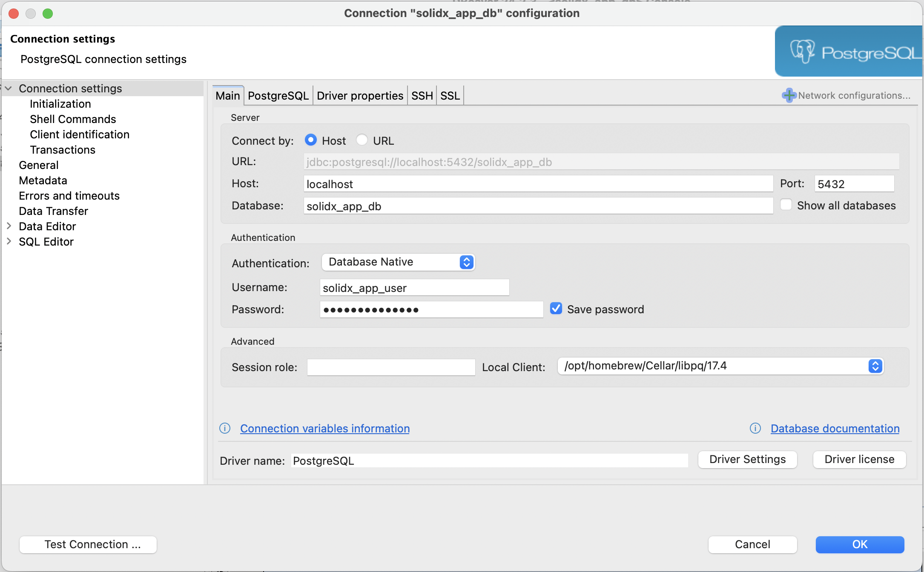
Task: Expand the Data Editor tree node
Action: point(9,226)
